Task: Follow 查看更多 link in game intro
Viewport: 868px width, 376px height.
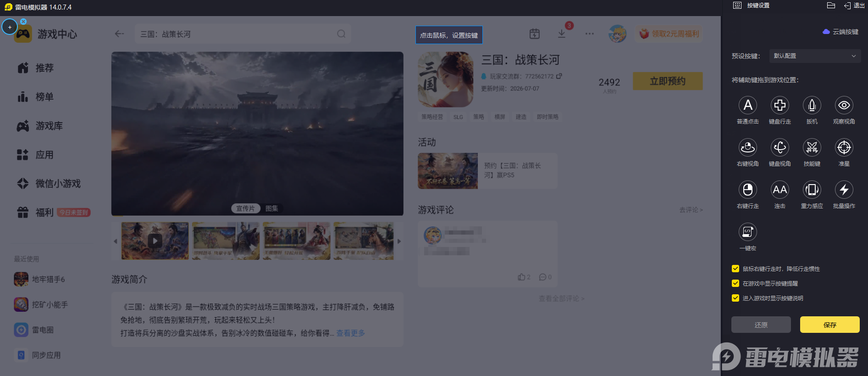Action: pyautogui.click(x=351, y=333)
